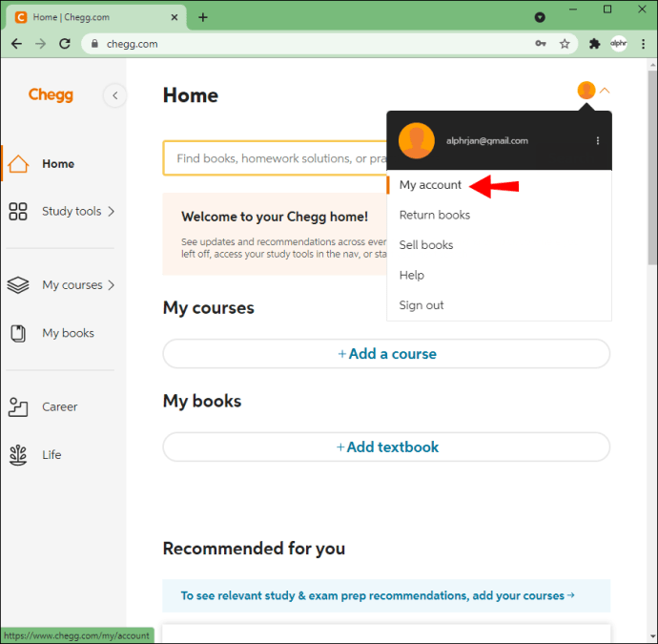658x644 pixels.
Task: Select Return books from the dropdown
Action: (434, 215)
